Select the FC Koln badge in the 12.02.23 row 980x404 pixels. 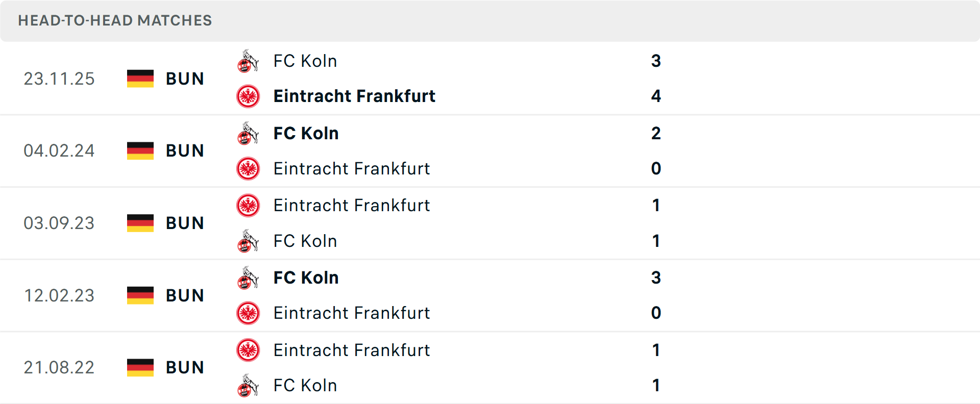[248, 278]
